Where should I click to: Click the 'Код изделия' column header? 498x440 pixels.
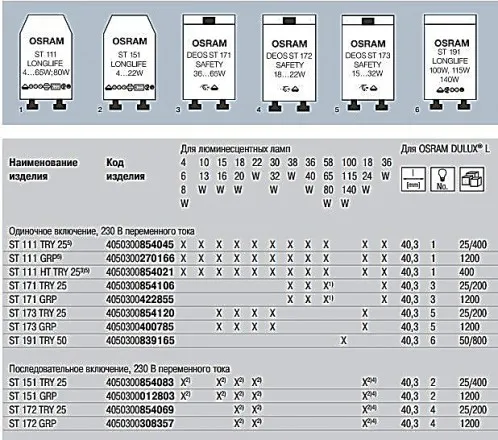(125, 169)
